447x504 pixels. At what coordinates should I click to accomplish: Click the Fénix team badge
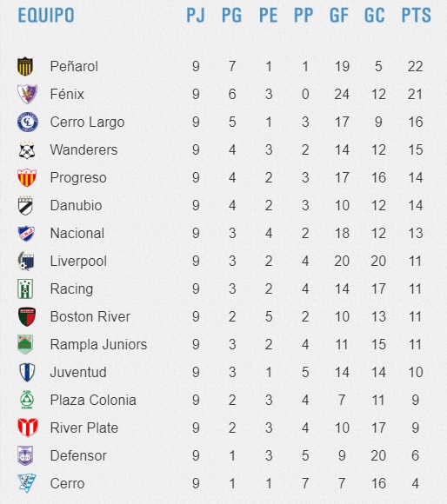click(27, 94)
